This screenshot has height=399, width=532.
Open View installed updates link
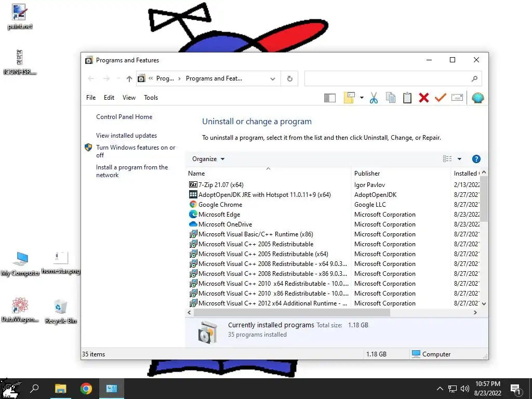click(x=127, y=136)
